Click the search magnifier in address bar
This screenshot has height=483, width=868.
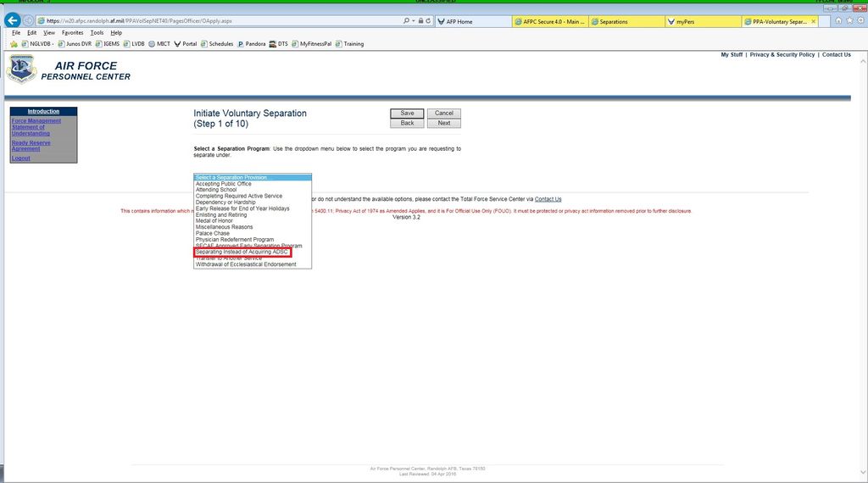pyautogui.click(x=406, y=21)
